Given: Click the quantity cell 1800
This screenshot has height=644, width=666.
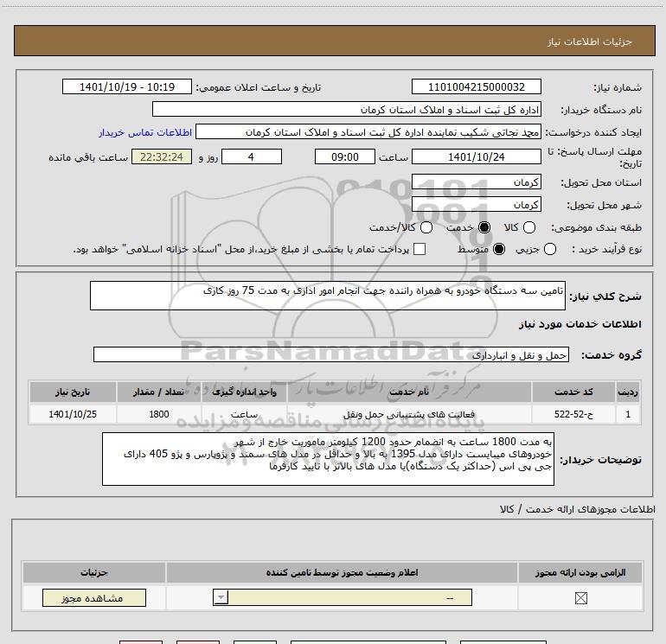Looking at the screenshot, I should click(159, 414).
